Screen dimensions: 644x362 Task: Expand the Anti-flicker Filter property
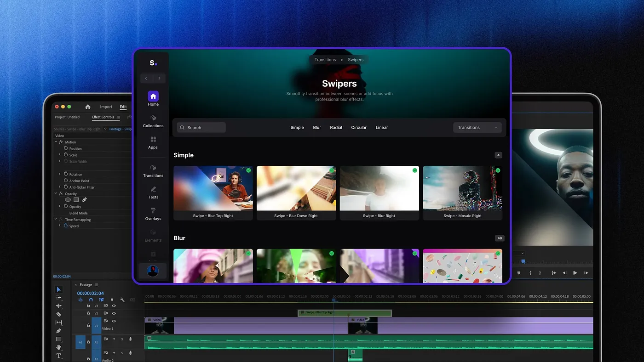tap(59, 187)
